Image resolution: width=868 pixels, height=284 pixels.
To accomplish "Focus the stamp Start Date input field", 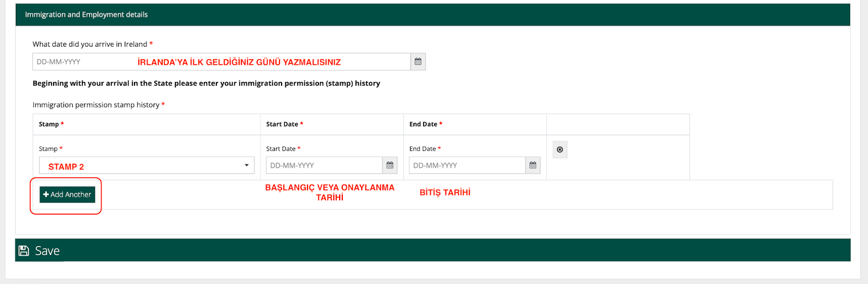I will click(324, 165).
